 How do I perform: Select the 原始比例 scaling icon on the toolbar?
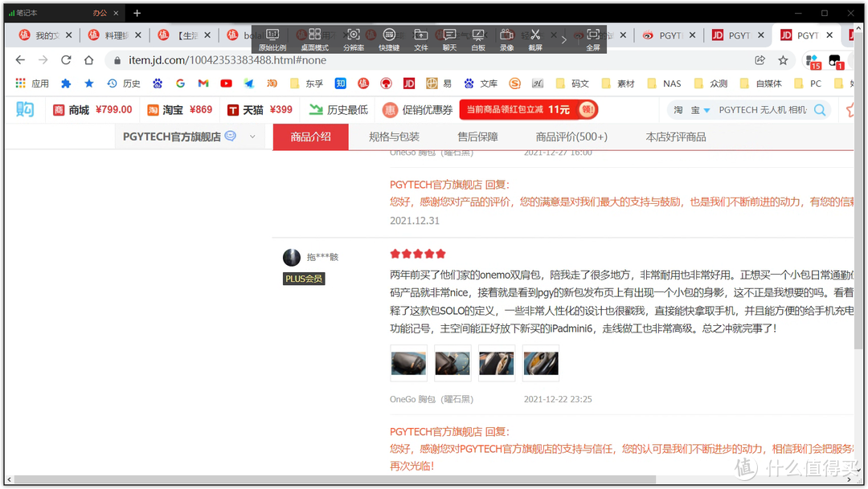tap(271, 36)
